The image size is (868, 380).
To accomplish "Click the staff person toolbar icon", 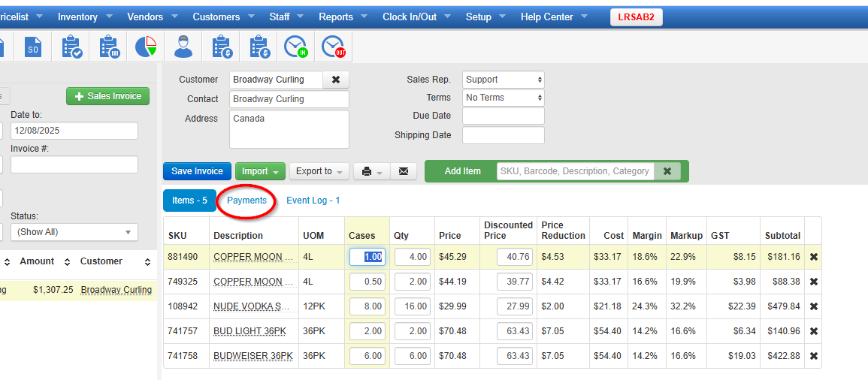I will [x=183, y=47].
